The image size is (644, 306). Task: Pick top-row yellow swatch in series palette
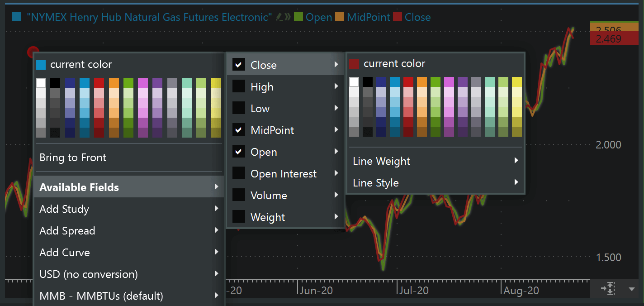(x=216, y=83)
